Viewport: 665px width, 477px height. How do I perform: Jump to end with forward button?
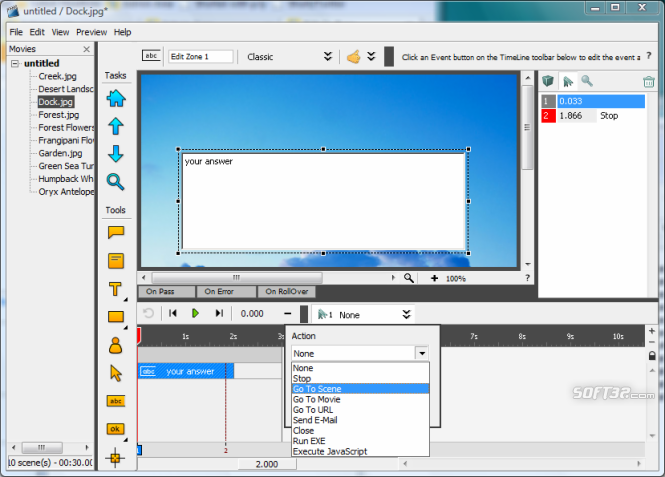click(219, 313)
